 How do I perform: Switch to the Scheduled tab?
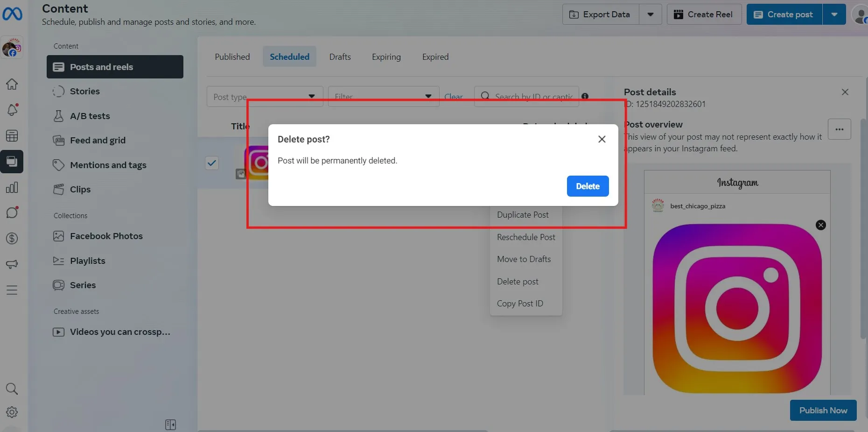pos(289,57)
